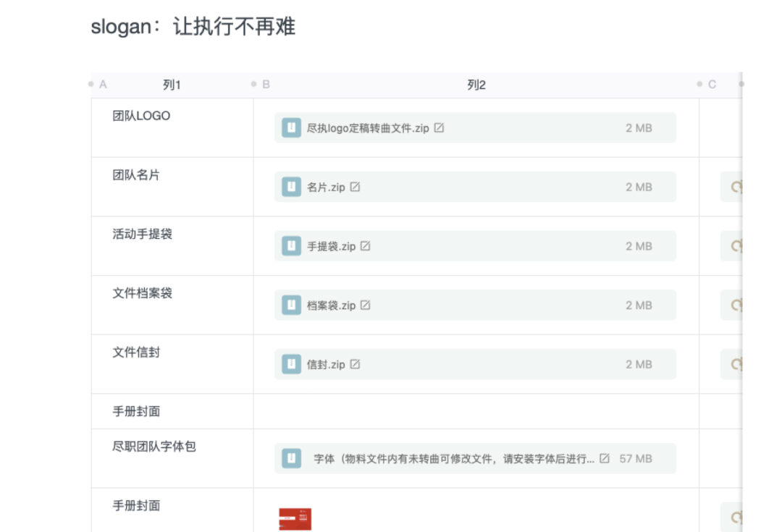Screen dimensions: 782x532
Task: Click the edit icon beside 手提袋.zip
Action: coord(364,246)
